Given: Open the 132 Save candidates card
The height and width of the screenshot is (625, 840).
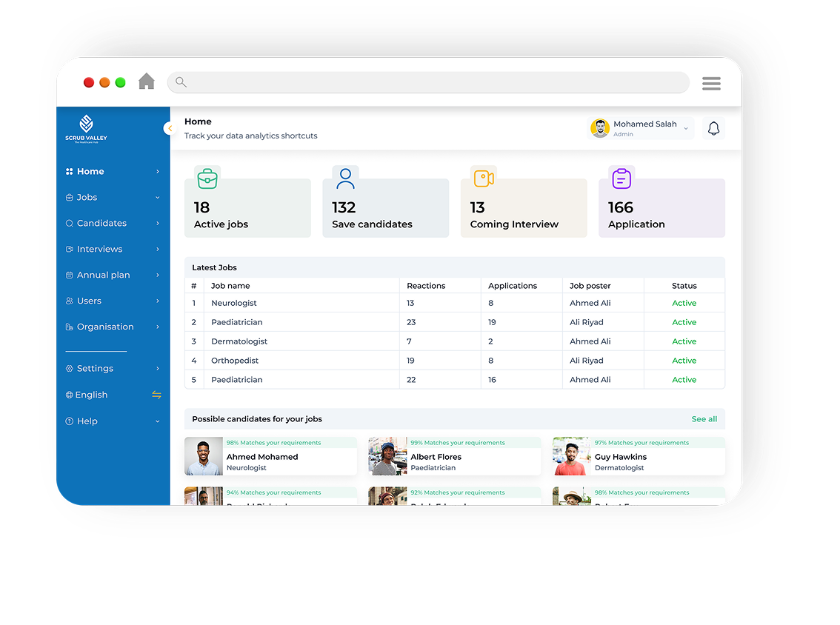Looking at the screenshot, I should 386,208.
